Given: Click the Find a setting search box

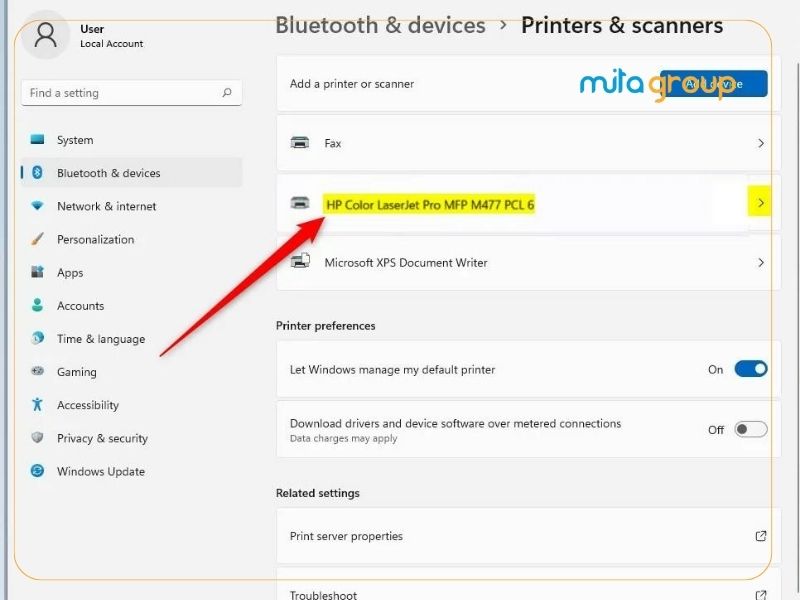Looking at the screenshot, I should [131, 93].
